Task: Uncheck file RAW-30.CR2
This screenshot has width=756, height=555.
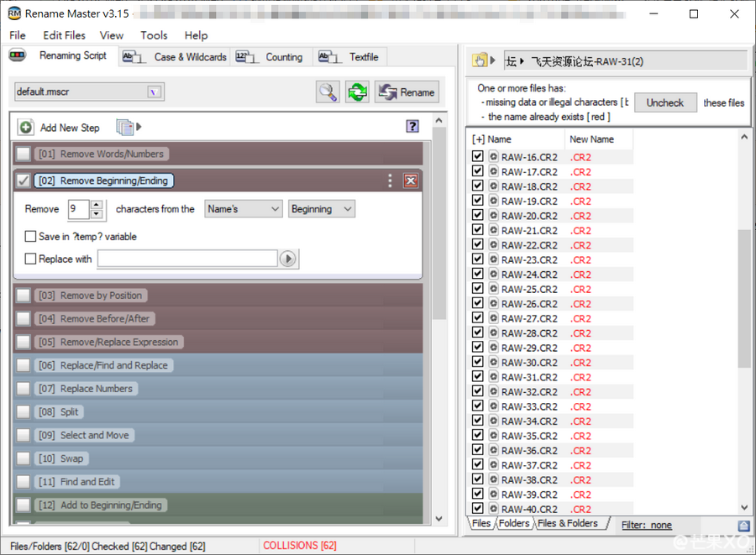Action: pyautogui.click(x=477, y=362)
